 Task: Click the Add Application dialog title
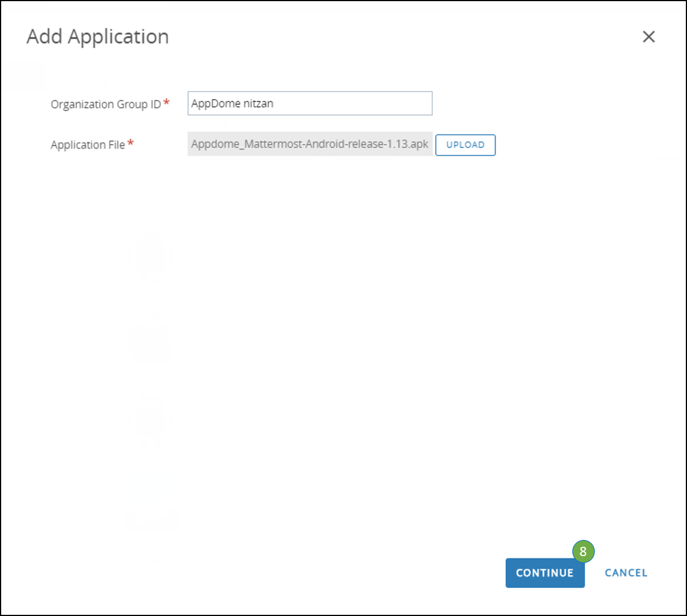coord(97,36)
